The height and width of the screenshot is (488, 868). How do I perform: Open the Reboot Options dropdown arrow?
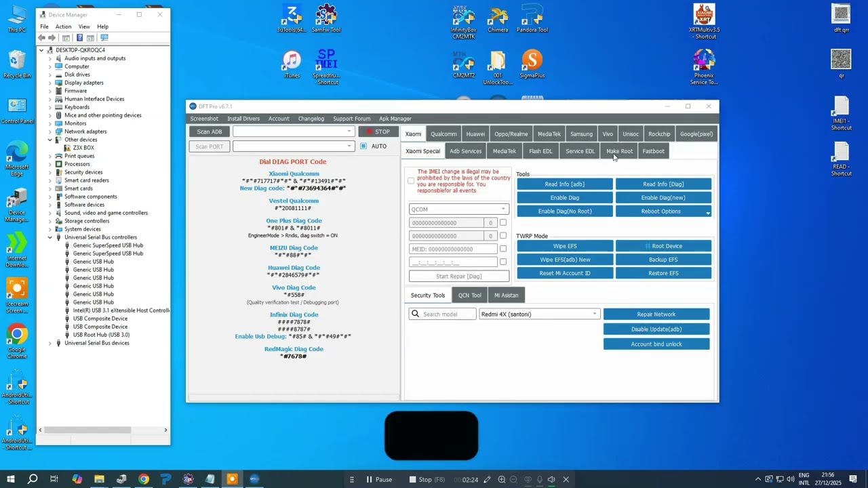(x=708, y=212)
